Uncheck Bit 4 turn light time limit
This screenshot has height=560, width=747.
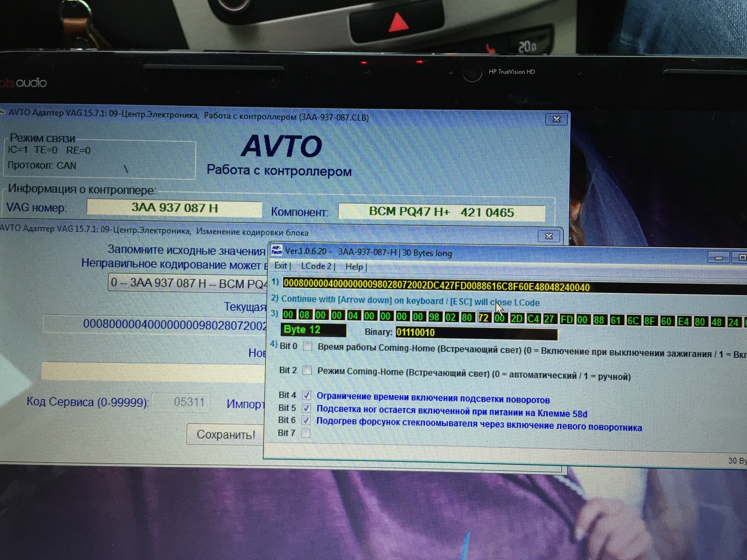pyautogui.click(x=307, y=395)
